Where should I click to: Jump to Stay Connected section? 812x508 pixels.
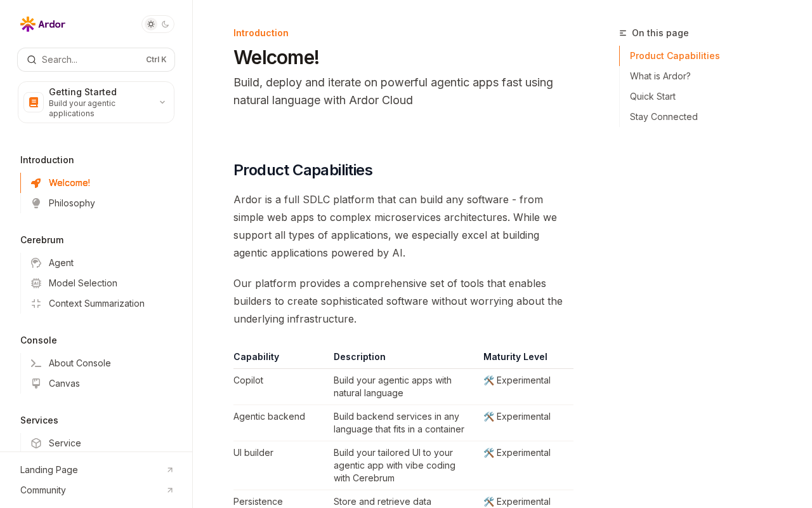[664, 117]
